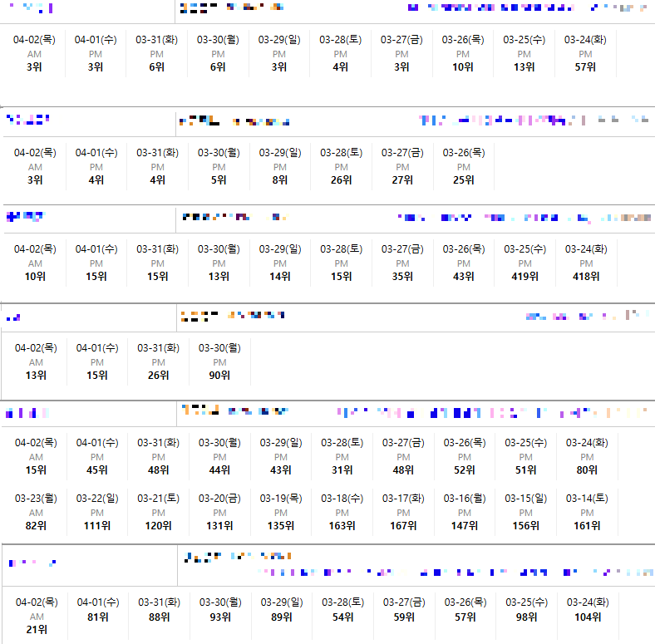Click the 98위 rank value
655x644 pixels.
(x=526, y=617)
